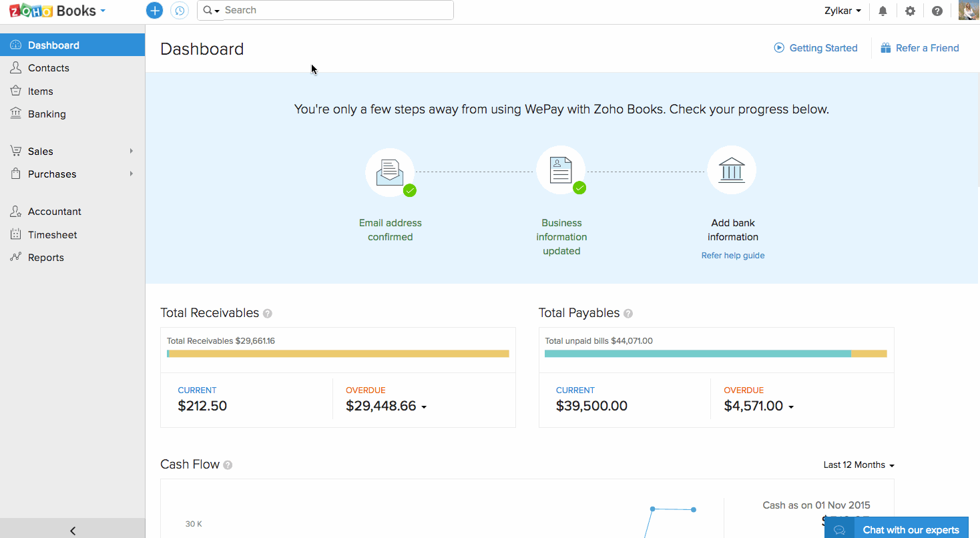Click the Items basket icon
Image resolution: width=980 pixels, height=538 pixels.
pos(16,91)
